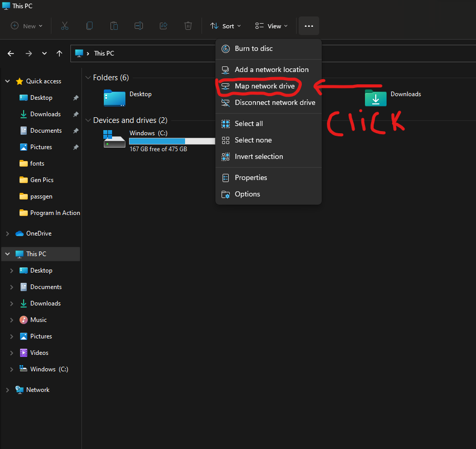
Task: Click the pin icon beside Pictures
Action: pos(76,147)
